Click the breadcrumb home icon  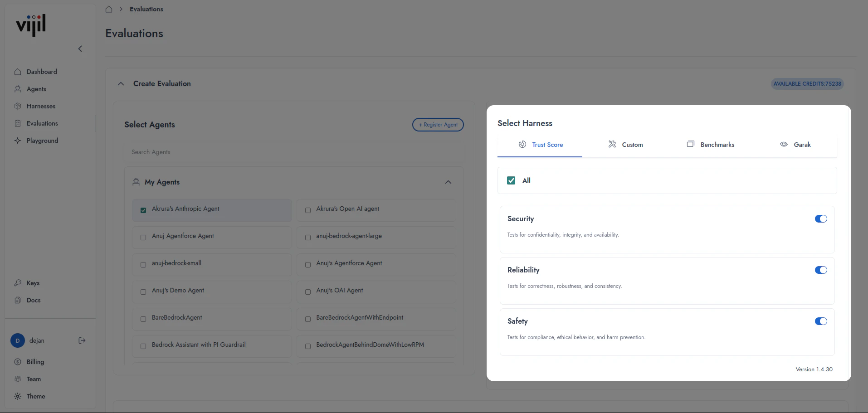(109, 9)
